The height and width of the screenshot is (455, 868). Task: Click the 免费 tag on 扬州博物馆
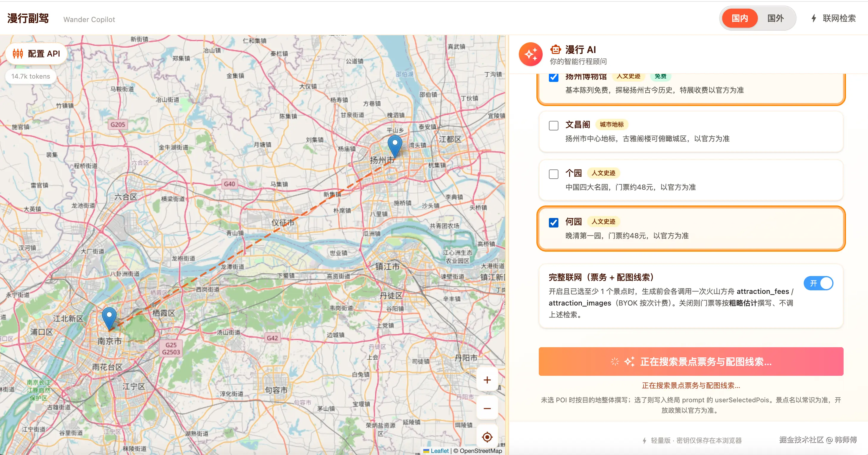pyautogui.click(x=660, y=77)
